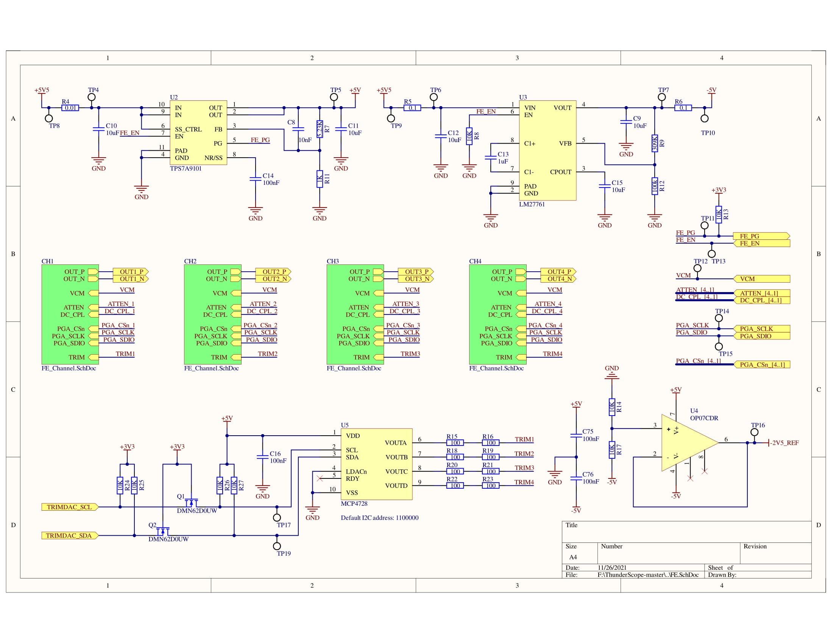Viewport: 833px width, 644px height.
Task: Click the MCP4728 DAC U5 body
Action: point(376,464)
